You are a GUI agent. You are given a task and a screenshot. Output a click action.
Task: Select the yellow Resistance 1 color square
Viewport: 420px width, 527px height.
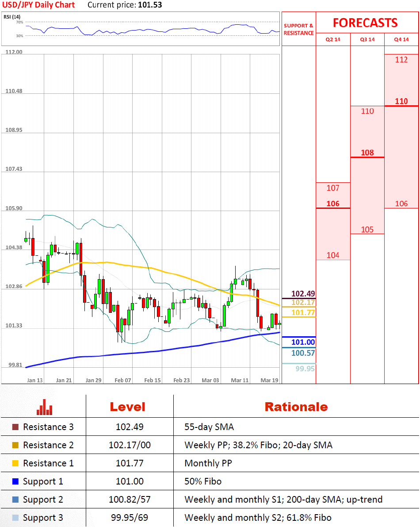click(15, 463)
